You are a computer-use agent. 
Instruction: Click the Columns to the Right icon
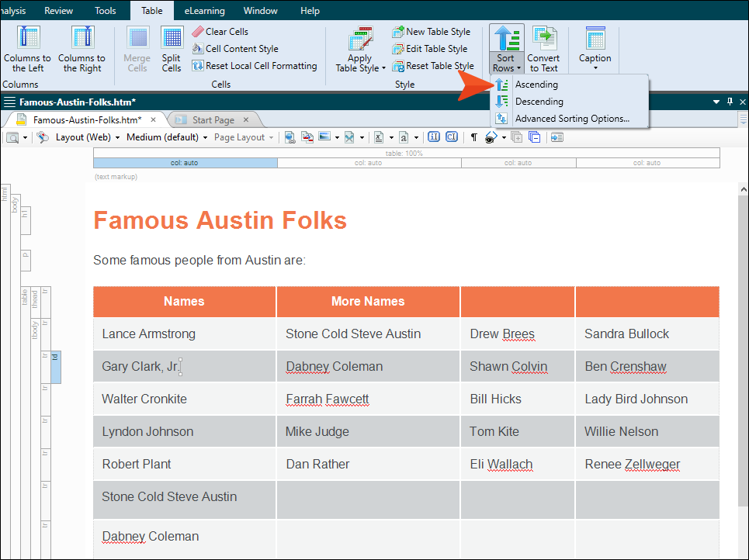tap(82, 37)
